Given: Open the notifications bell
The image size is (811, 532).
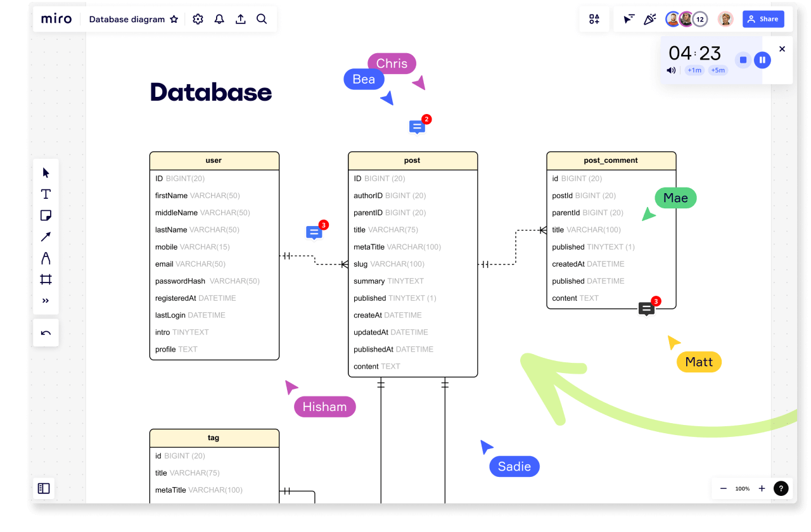Looking at the screenshot, I should coord(219,19).
